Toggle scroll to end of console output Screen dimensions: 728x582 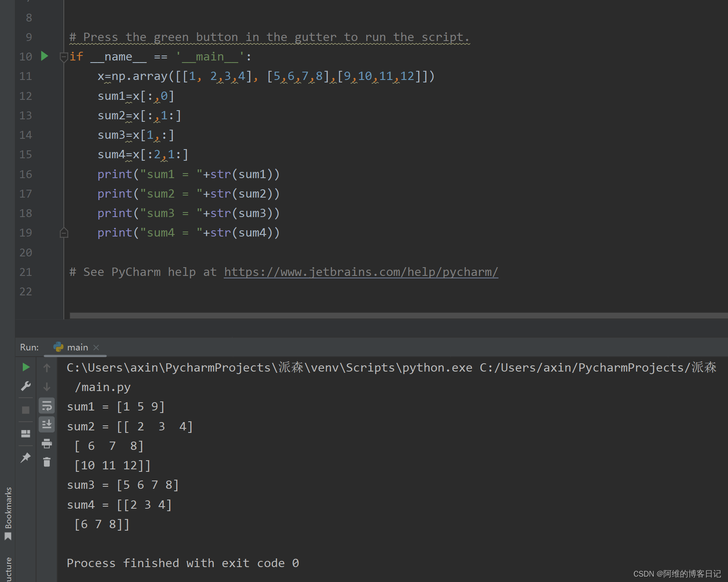click(47, 425)
